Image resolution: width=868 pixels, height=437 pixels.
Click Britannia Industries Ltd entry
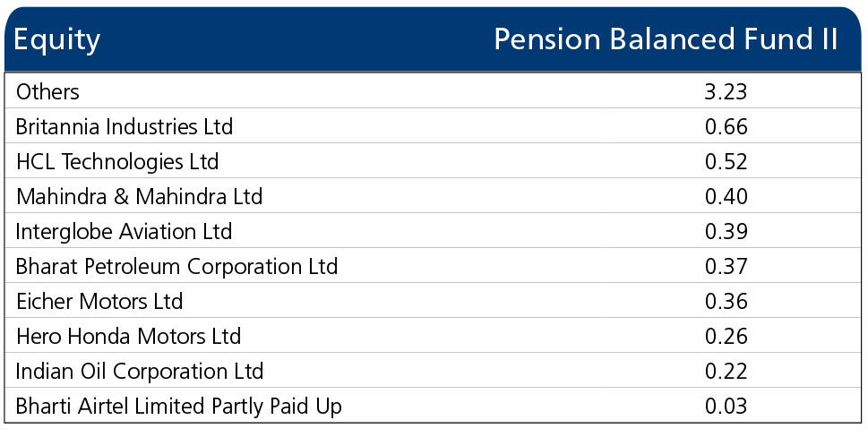[x=125, y=127]
